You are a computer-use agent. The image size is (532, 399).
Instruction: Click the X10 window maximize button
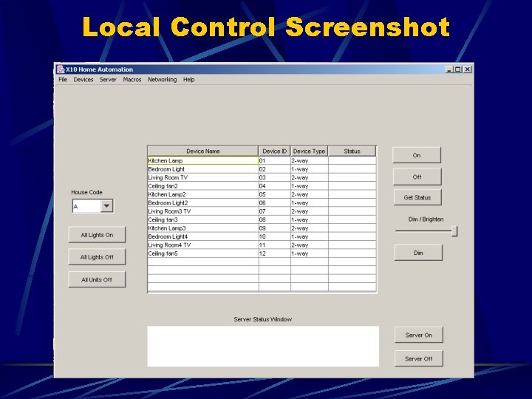tap(457, 69)
